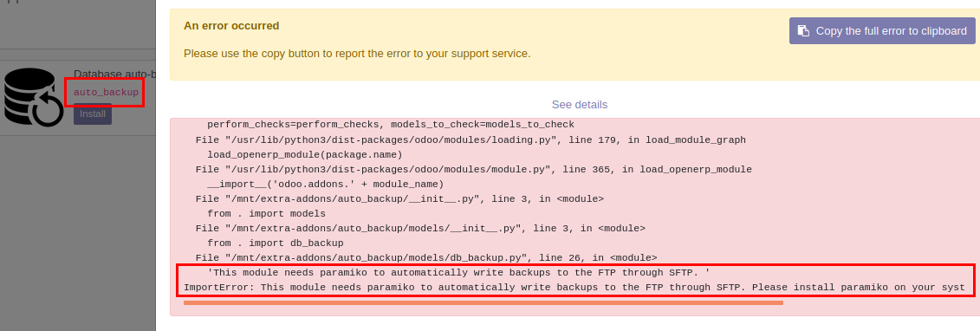
Task: Click traceback line with db_backup.py line 26
Action: [x=426, y=258]
